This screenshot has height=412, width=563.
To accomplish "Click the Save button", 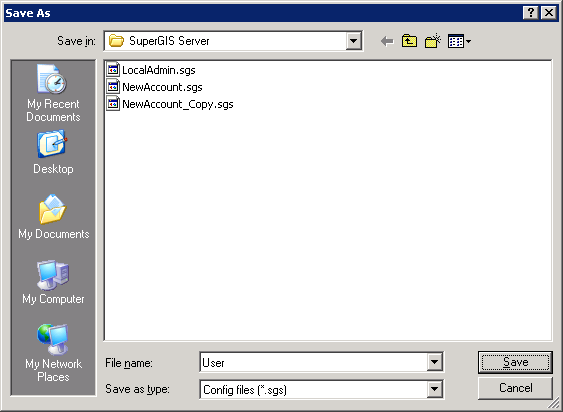I will click(515, 362).
